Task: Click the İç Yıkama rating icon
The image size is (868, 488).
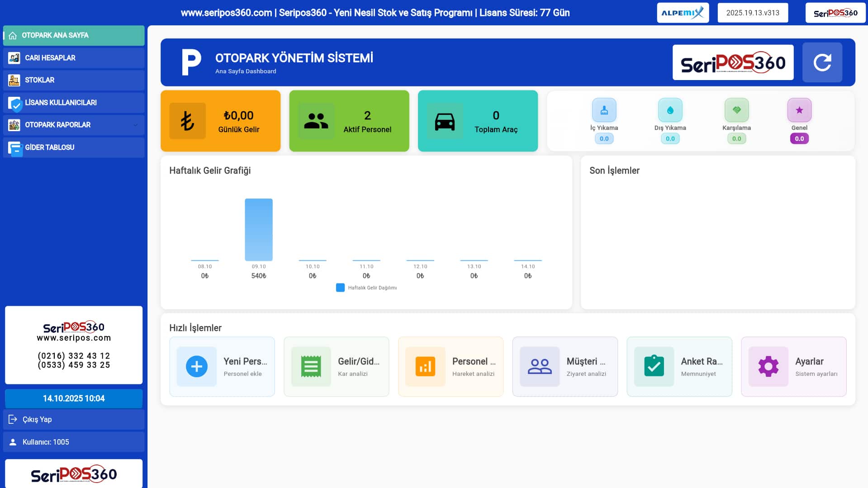Action: [604, 110]
